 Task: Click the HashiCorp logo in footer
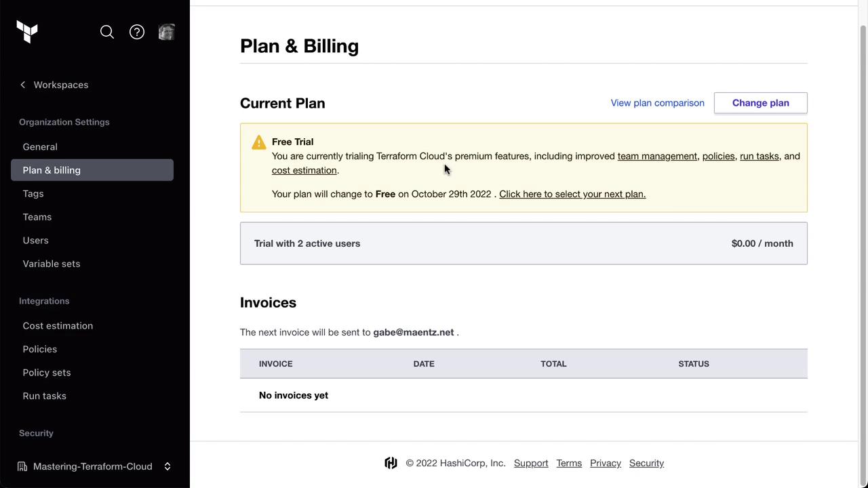click(391, 463)
